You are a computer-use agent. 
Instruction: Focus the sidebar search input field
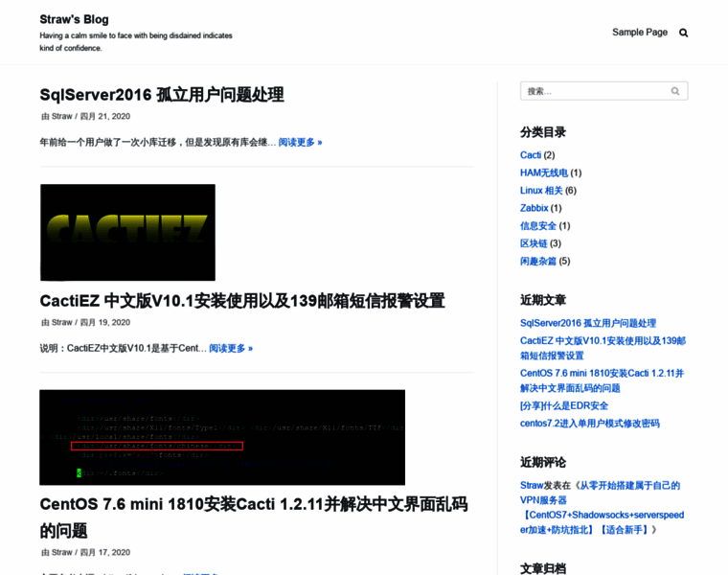click(594, 91)
